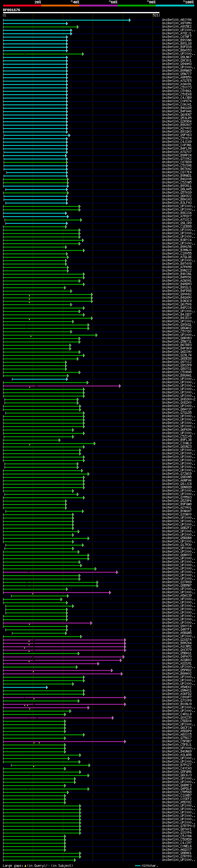Select hit UniRef100_Q9SKQ1
Image resolution: width=197 pixels, height=868 pixels.
[176, 325]
